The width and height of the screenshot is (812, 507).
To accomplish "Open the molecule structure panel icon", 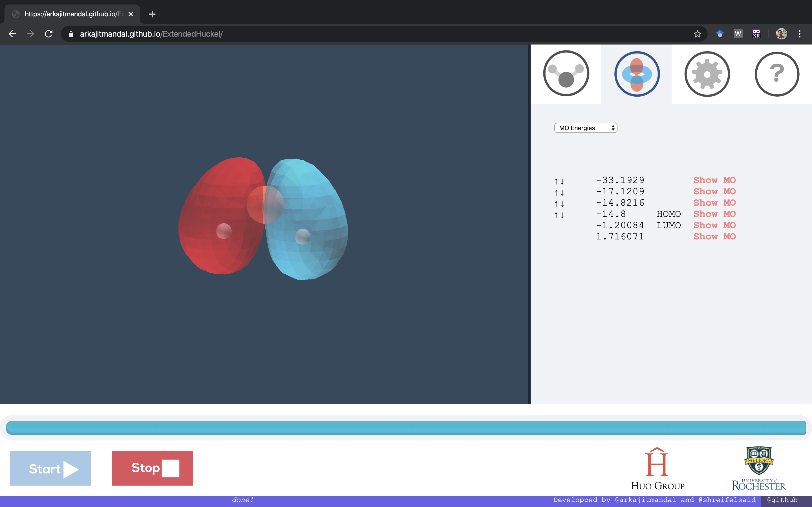I will [x=566, y=74].
